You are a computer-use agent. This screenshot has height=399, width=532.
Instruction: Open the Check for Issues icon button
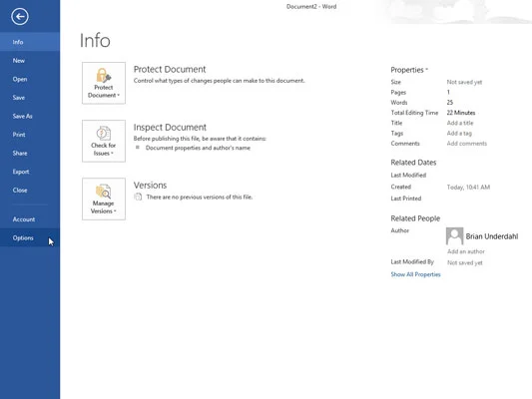(x=104, y=141)
